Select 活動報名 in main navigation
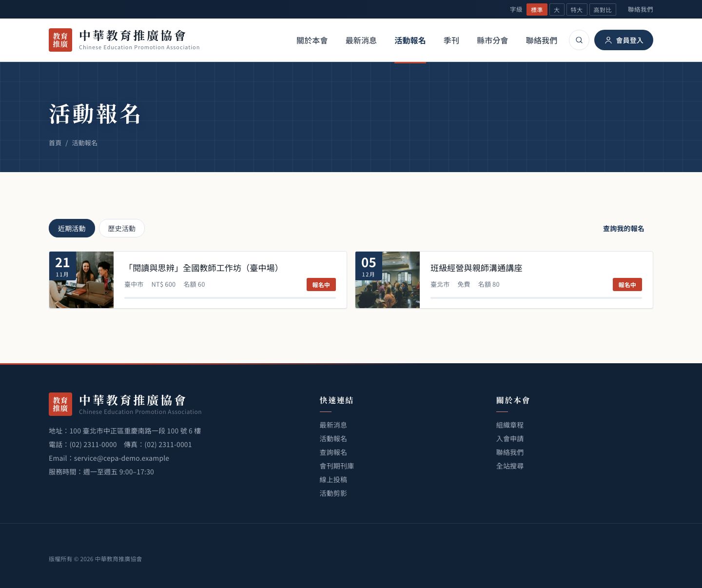 (x=410, y=40)
